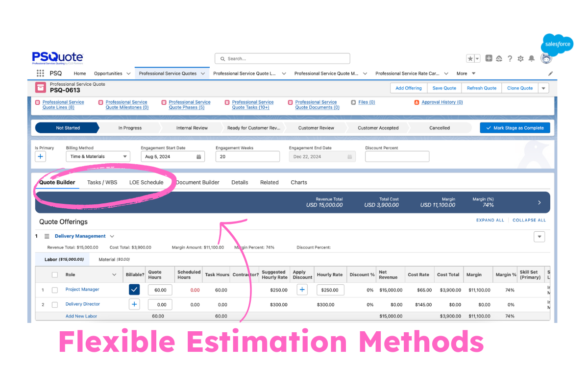The height and width of the screenshot is (392, 588).
Task: Check the Delivery Director row checkbox
Action: pos(55,305)
